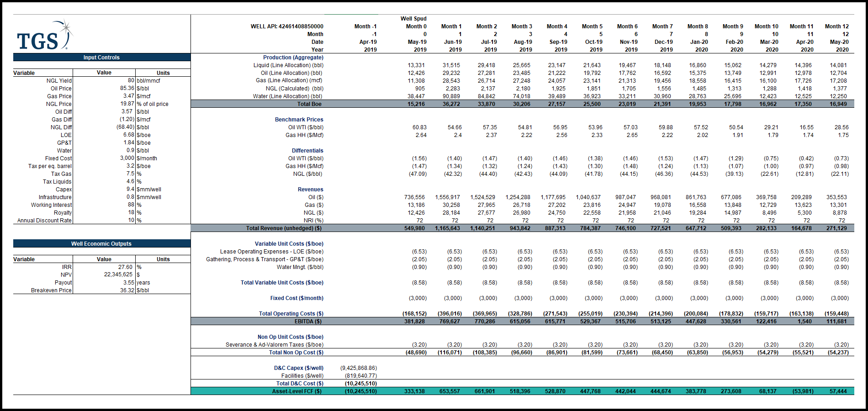Click the Oil Diff value 3.57
Screen dimensions: 868x411
[127, 112]
